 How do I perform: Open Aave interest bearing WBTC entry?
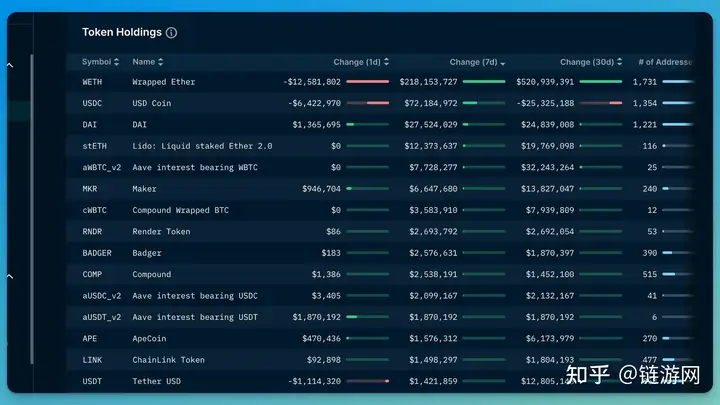194,167
